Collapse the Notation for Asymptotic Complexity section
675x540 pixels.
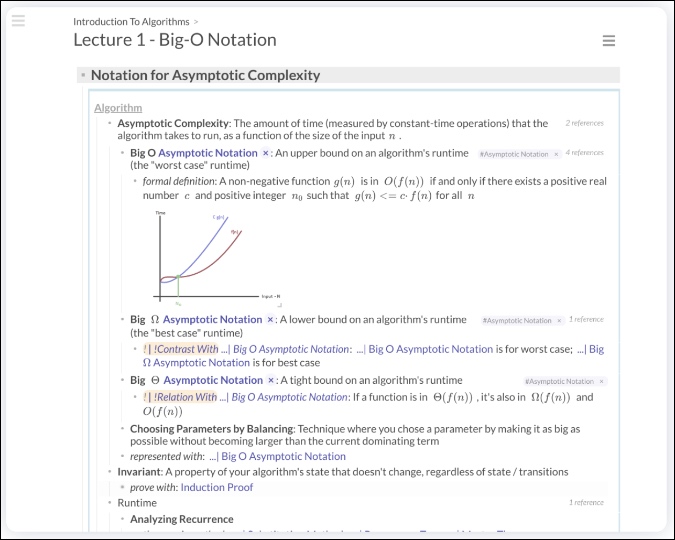pos(83,75)
